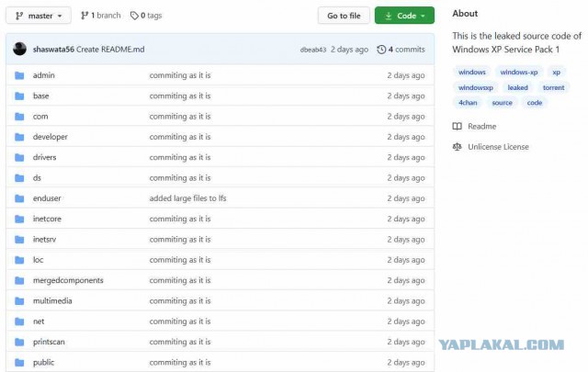Open the enduser directory name
This screenshot has width=588, height=372.
47,198
